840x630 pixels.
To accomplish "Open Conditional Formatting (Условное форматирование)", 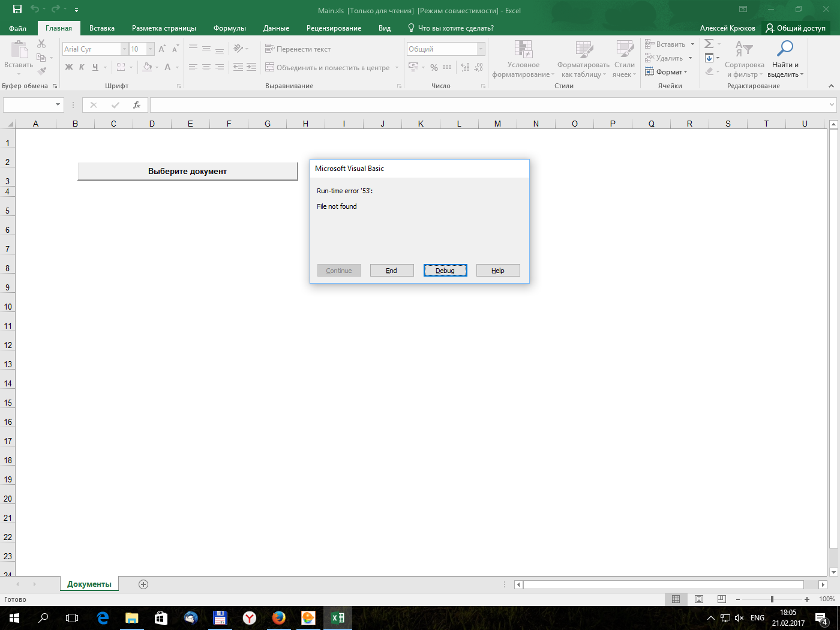I will (523, 59).
